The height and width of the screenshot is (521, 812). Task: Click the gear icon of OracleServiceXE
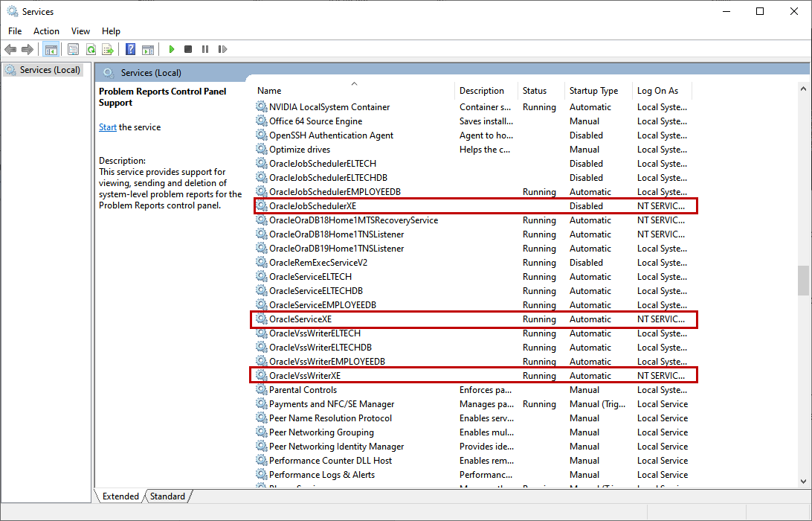coord(262,319)
